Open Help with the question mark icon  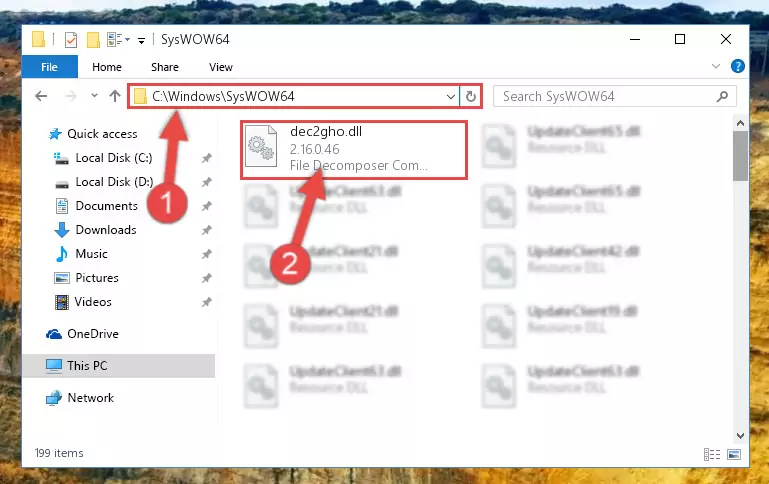[x=738, y=66]
